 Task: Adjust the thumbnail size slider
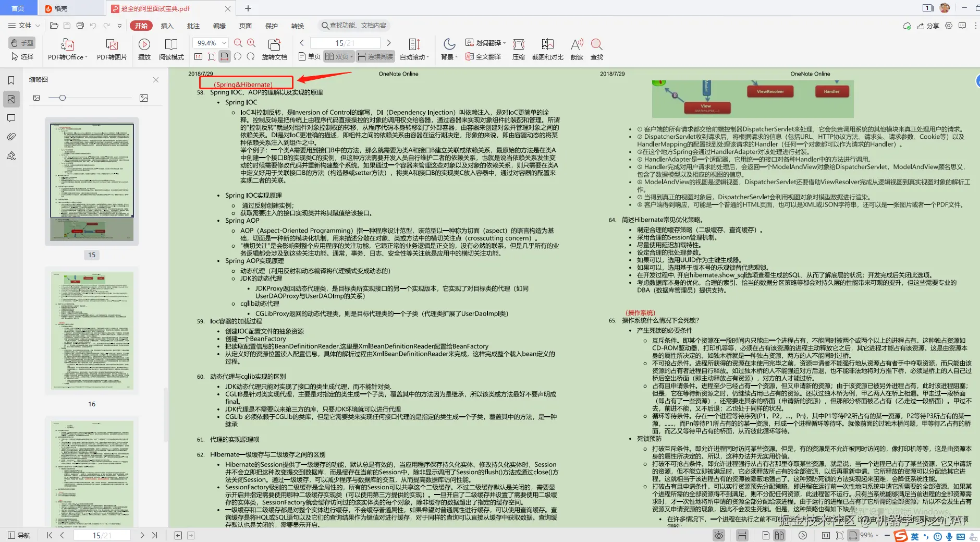point(63,98)
